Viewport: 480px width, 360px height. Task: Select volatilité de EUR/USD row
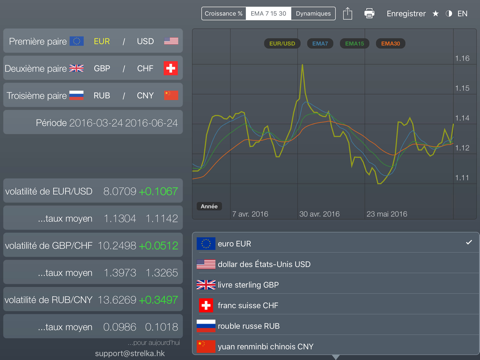pos(93,191)
